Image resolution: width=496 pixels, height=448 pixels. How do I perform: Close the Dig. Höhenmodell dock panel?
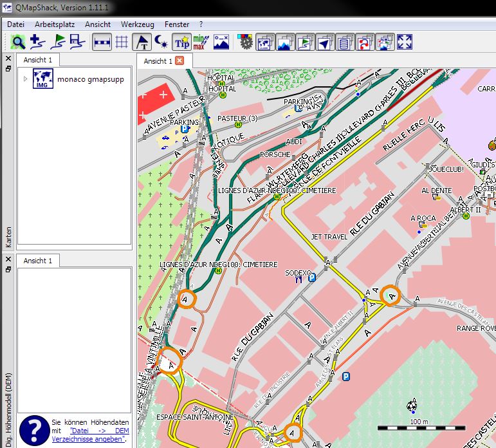pos(8,259)
